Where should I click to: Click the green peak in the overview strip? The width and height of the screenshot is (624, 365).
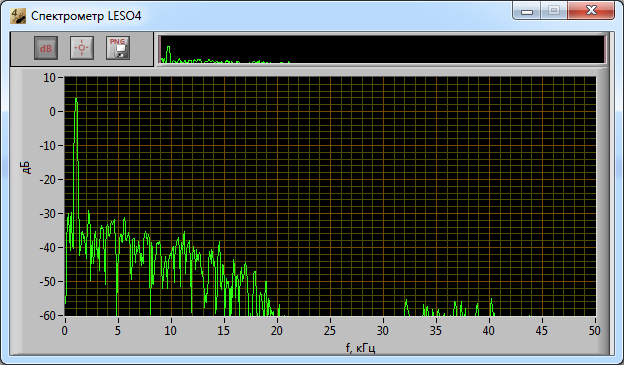[x=168, y=52]
